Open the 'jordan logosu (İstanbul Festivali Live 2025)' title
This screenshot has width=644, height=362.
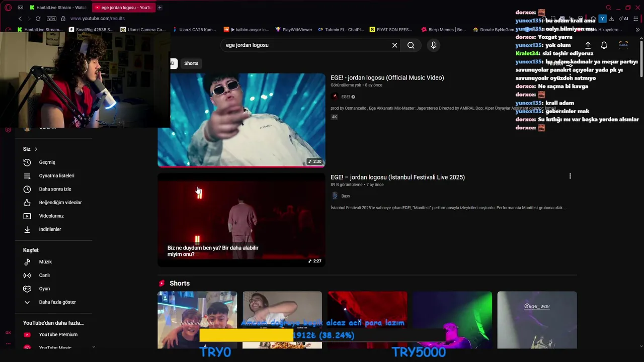pyautogui.click(x=397, y=177)
